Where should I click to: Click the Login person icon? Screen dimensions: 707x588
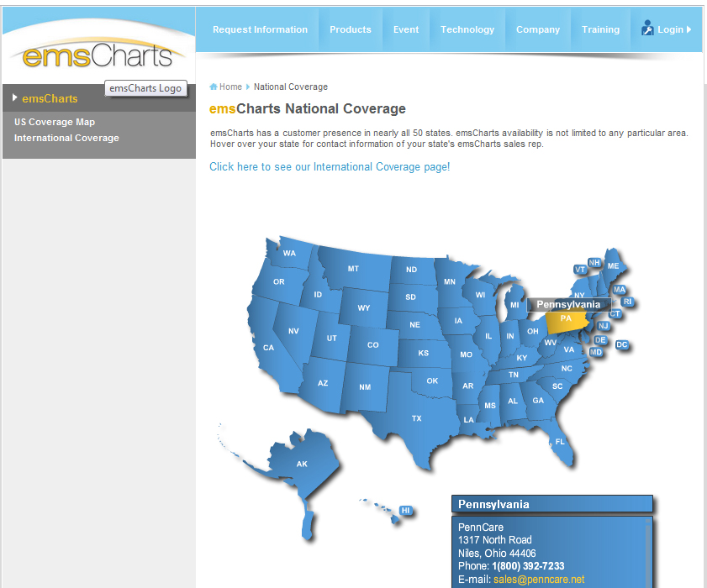647,28
